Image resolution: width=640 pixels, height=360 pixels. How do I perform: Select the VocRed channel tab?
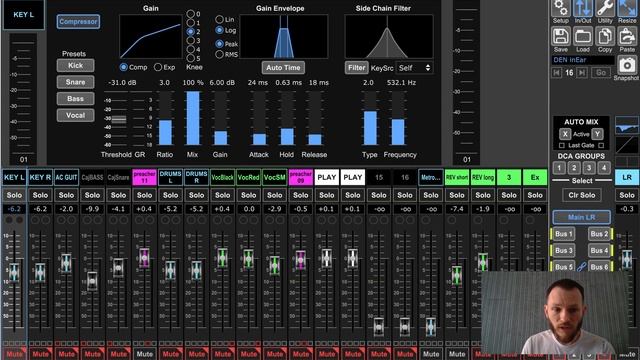click(248, 178)
